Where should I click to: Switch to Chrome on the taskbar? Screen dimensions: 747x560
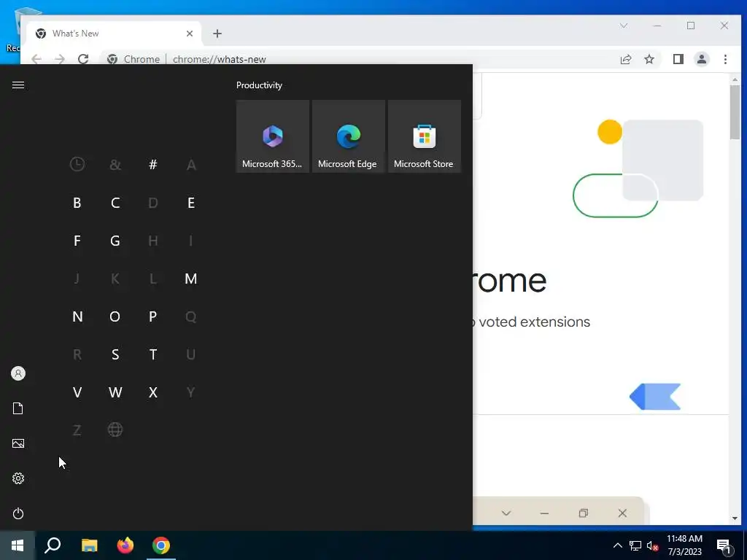pyautogui.click(x=161, y=545)
